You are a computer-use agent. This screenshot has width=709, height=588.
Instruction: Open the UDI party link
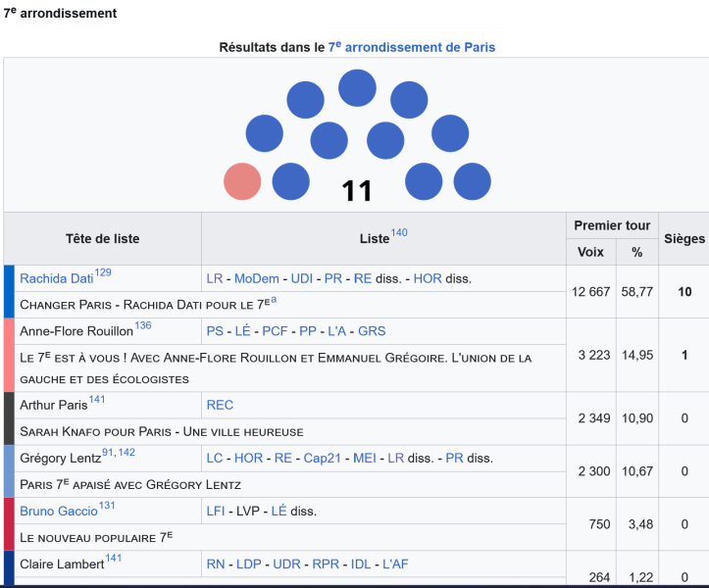[x=302, y=278]
